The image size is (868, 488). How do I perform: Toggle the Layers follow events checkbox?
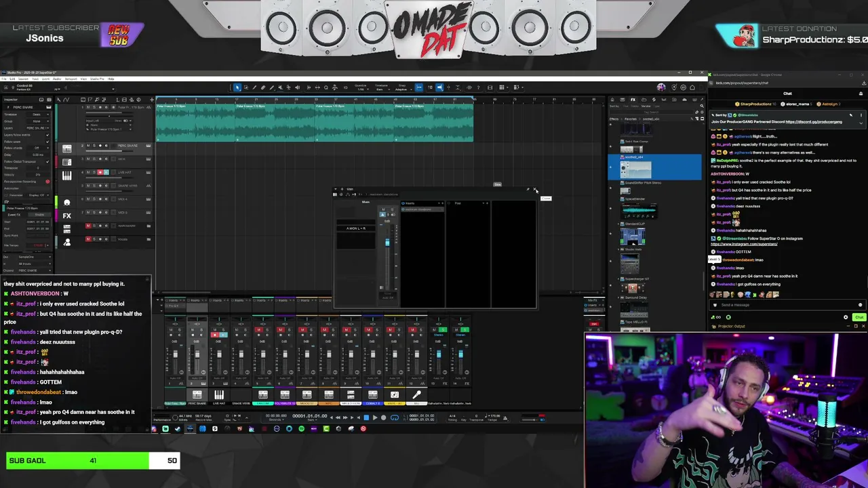(x=47, y=135)
